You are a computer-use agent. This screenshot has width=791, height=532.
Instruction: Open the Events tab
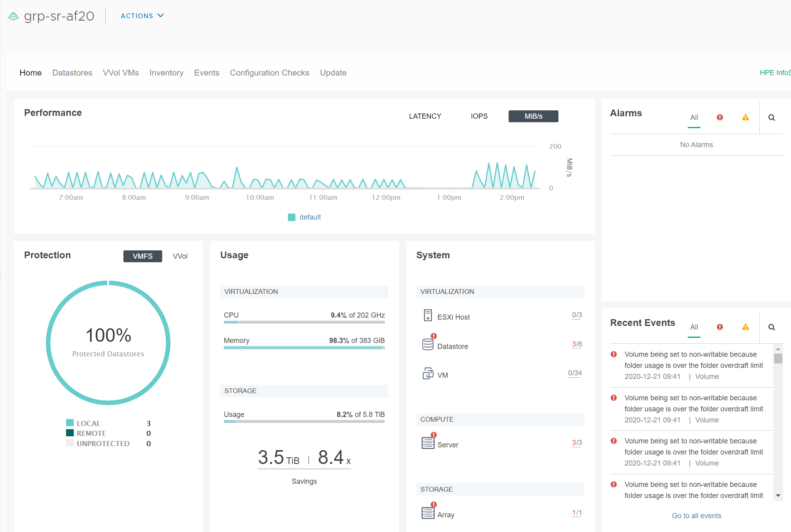[x=206, y=73]
